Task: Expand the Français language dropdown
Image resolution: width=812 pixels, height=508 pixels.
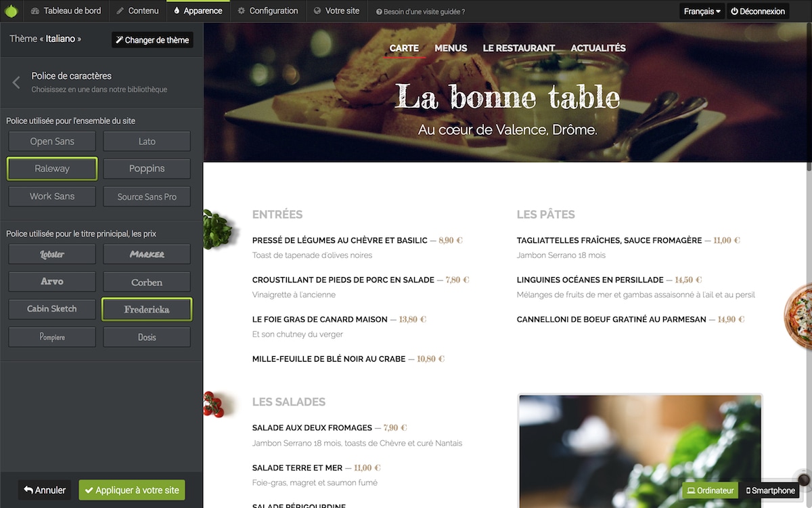Action: coord(702,12)
